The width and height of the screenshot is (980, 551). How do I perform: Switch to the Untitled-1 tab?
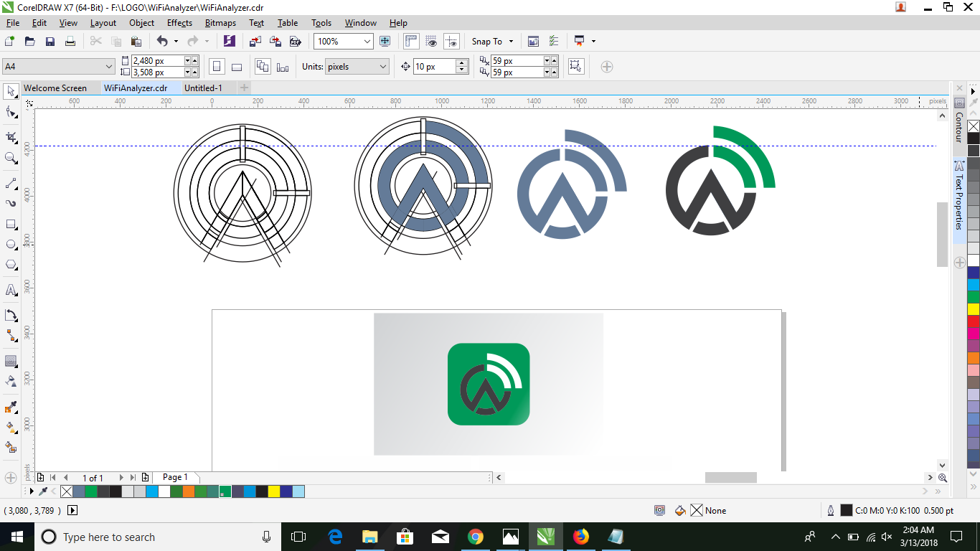(x=204, y=88)
